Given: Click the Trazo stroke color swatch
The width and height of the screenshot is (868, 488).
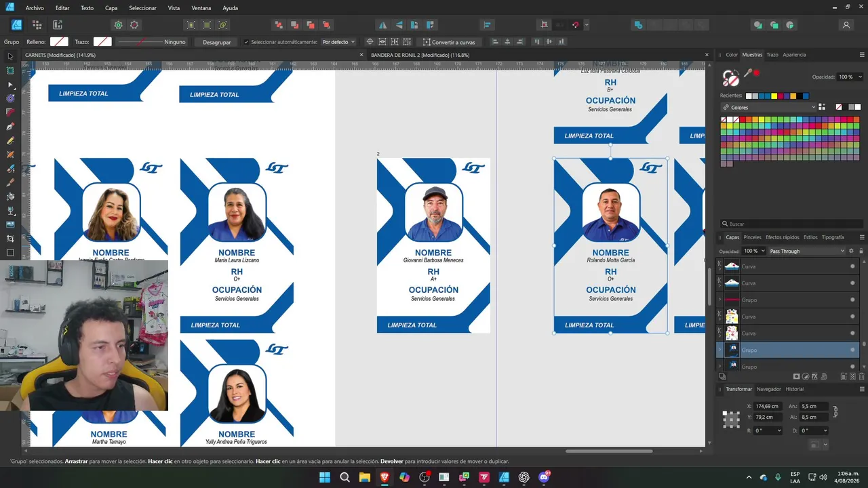Looking at the screenshot, I should tap(102, 42).
